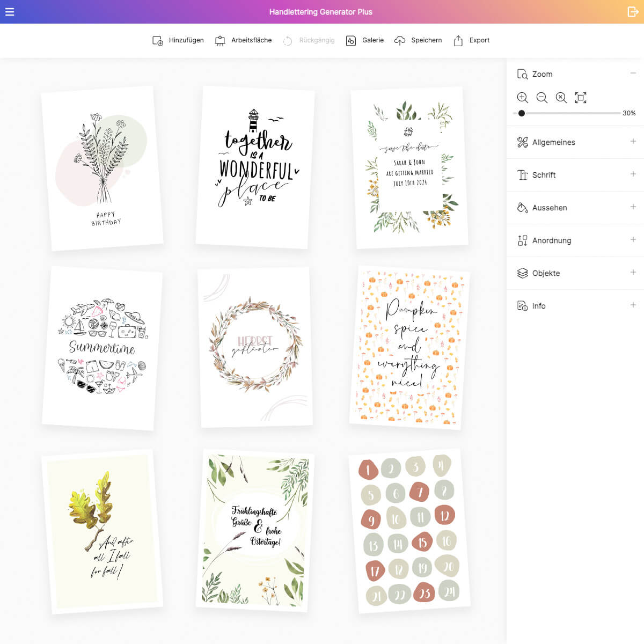This screenshot has width=644, height=644.
Task: Expand the Info section
Action: coord(633,305)
